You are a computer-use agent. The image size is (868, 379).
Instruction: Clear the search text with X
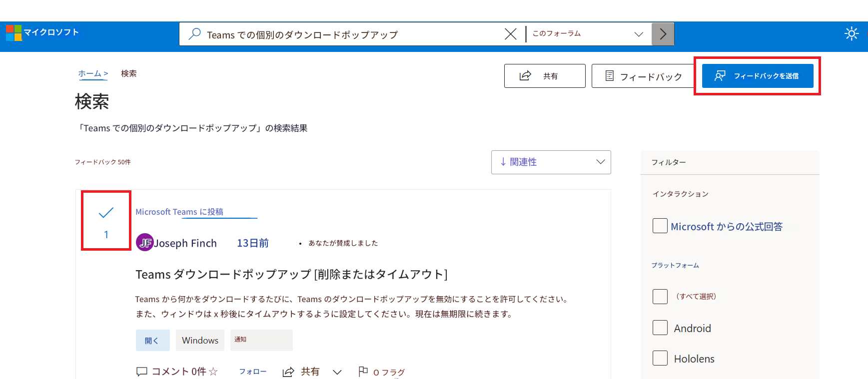tap(510, 34)
